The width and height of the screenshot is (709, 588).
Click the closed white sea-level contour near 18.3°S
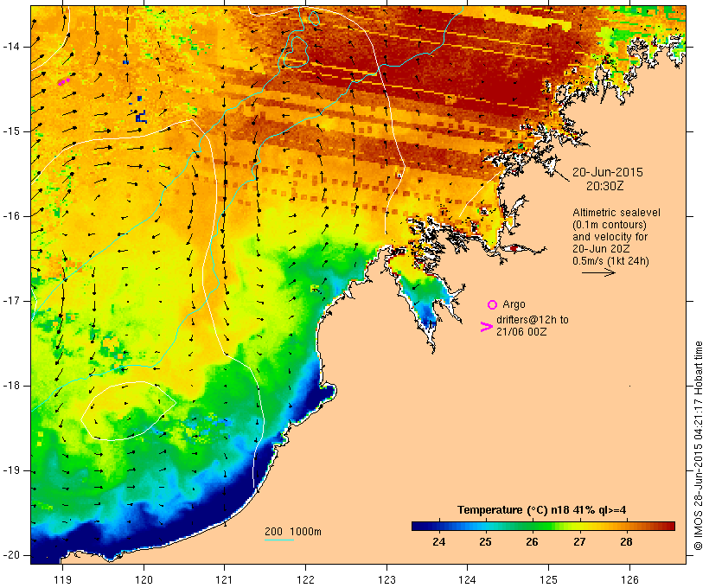128,411
